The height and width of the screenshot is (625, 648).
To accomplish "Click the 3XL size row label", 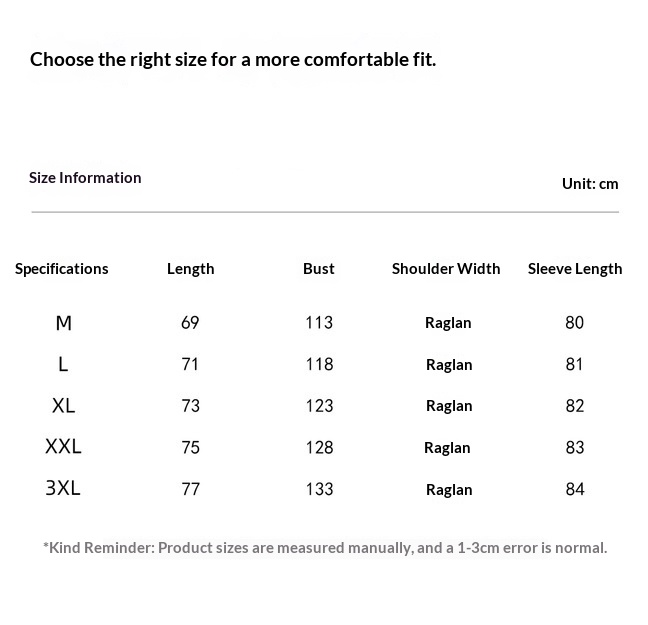I will click(63, 489).
